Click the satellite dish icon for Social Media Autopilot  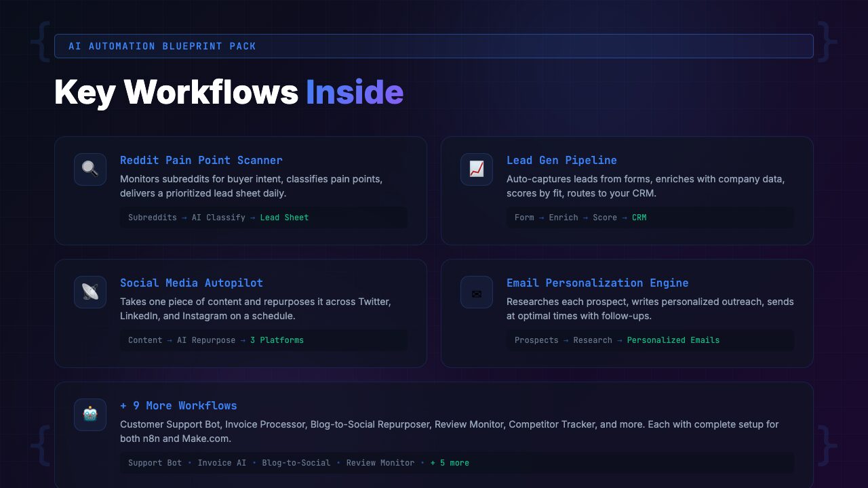[90, 292]
